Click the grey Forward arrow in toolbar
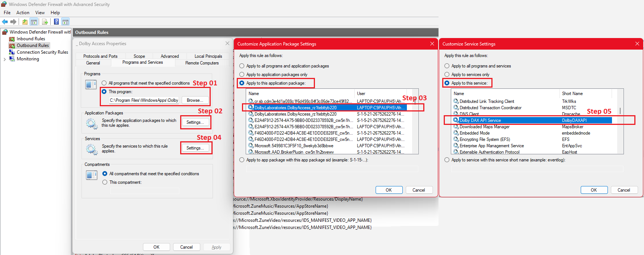This screenshot has height=255, width=644. pos(13,22)
